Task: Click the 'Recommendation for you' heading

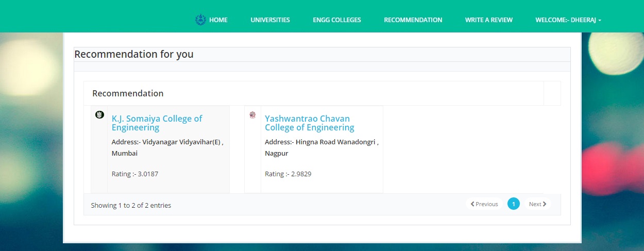Action: [x=134, y=54]
